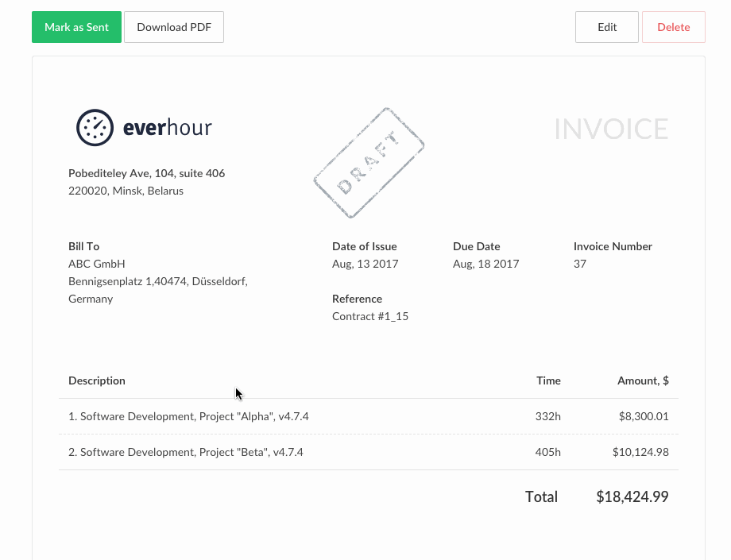
Task: Click Download PDF button
Action: pos(174,27)
